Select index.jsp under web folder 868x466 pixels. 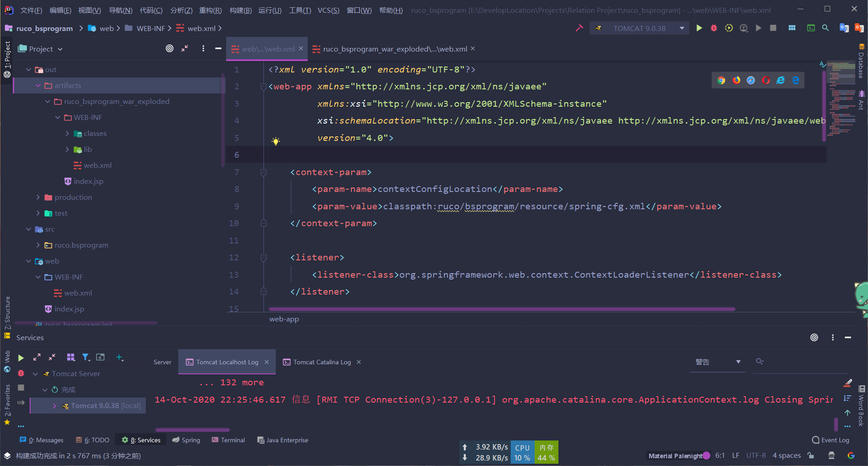click(x=69, y=309)
